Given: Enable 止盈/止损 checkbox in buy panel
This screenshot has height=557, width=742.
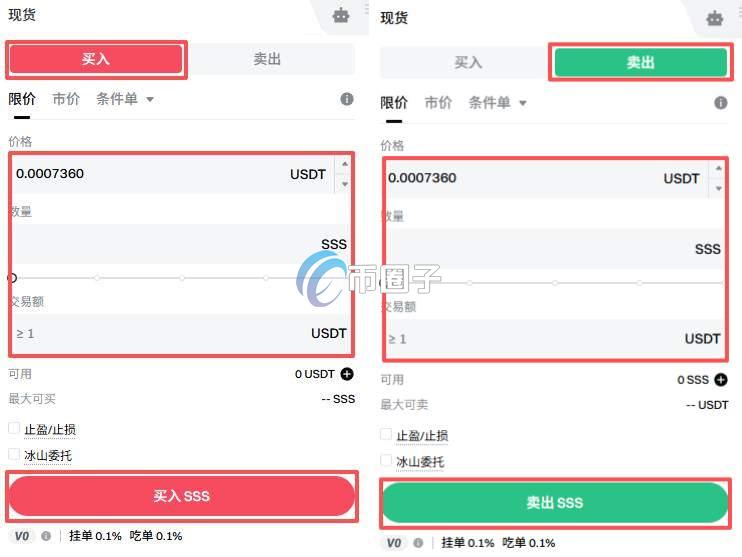Looking at the screenshot, I should (14, 429).
